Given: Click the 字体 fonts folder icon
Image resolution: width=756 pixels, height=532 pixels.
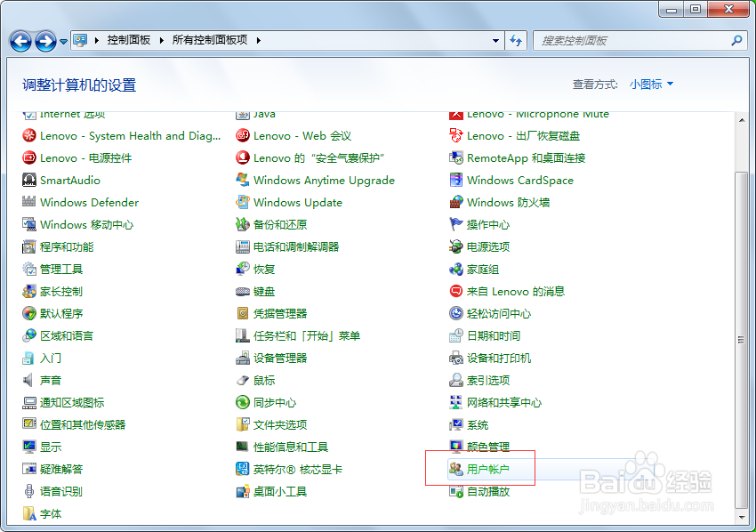Looking at the screenshot, I should (29, 513).
